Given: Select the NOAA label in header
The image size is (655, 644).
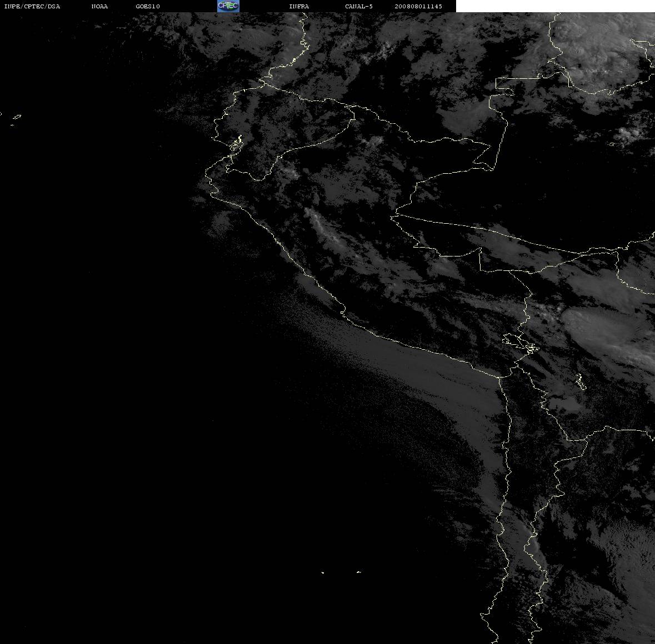Looking at the screenshot, I should click(99, 6).
